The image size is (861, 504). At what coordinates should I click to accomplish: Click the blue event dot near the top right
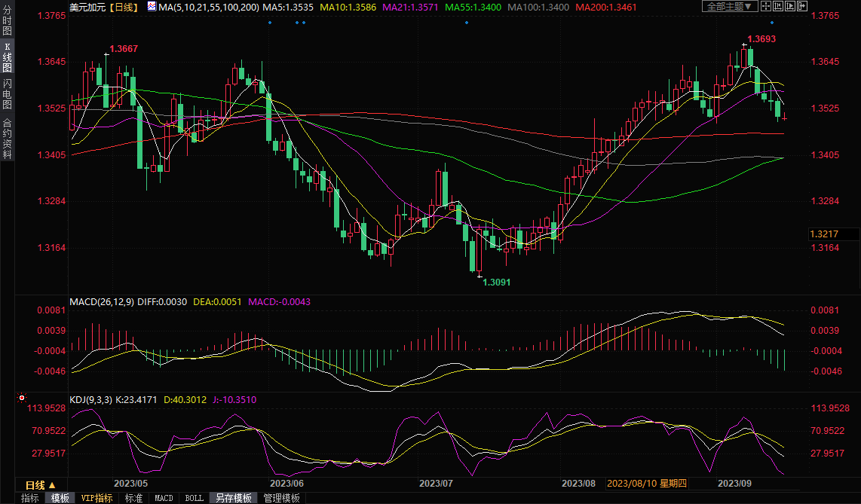click(x=771, y=23)
